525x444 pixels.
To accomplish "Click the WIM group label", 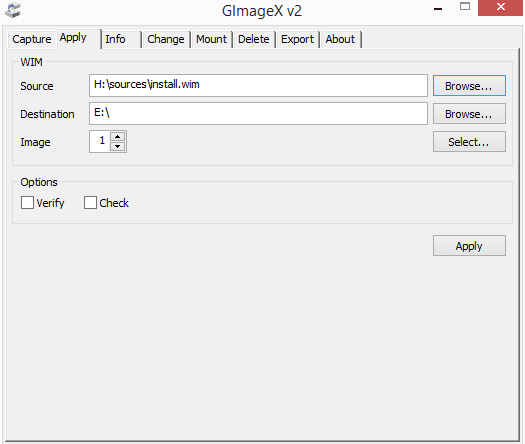I will coord(31,62).
